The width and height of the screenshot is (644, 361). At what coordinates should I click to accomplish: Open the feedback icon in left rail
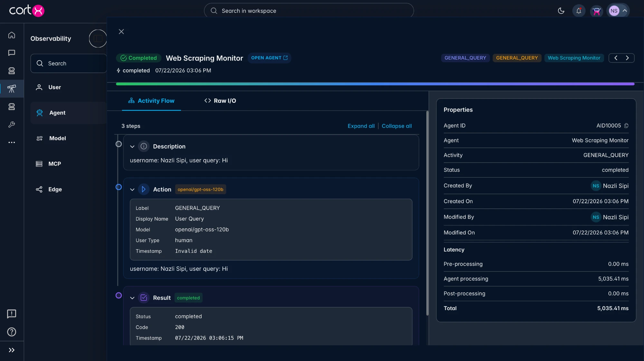click(12, 314)
